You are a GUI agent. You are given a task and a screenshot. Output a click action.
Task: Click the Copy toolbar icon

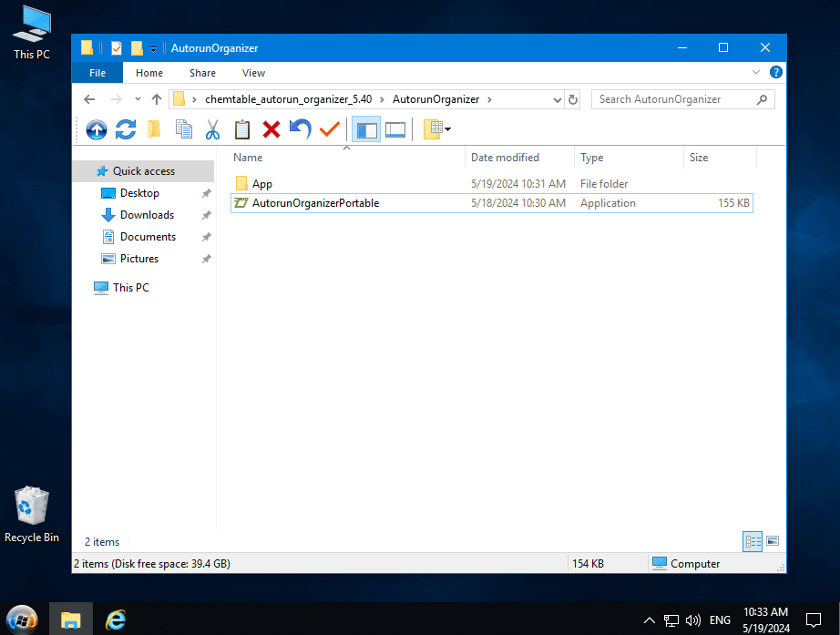(x=184, y=129)
